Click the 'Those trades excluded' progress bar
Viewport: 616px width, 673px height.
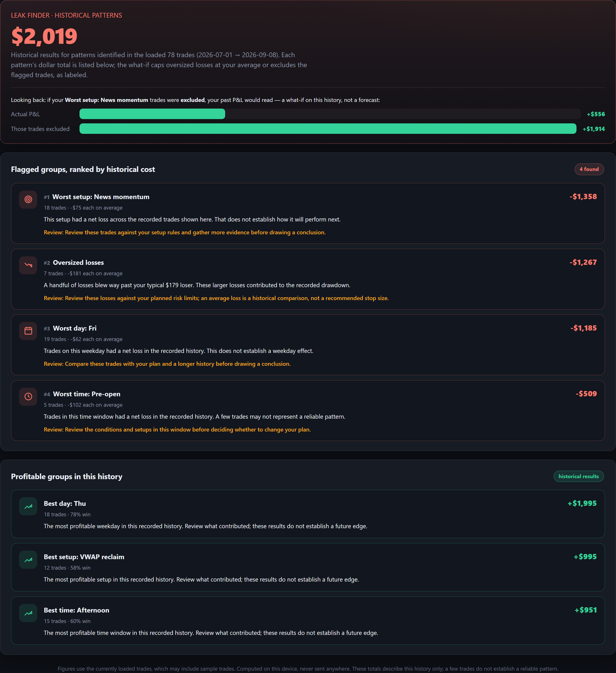point(328,129)
